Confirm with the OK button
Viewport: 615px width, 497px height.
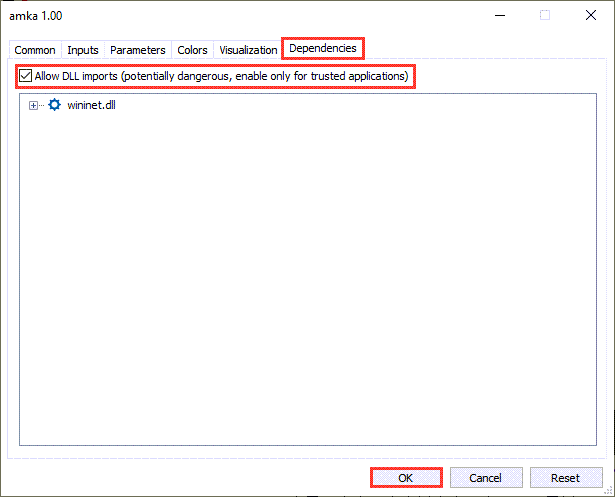click(406, 478)
